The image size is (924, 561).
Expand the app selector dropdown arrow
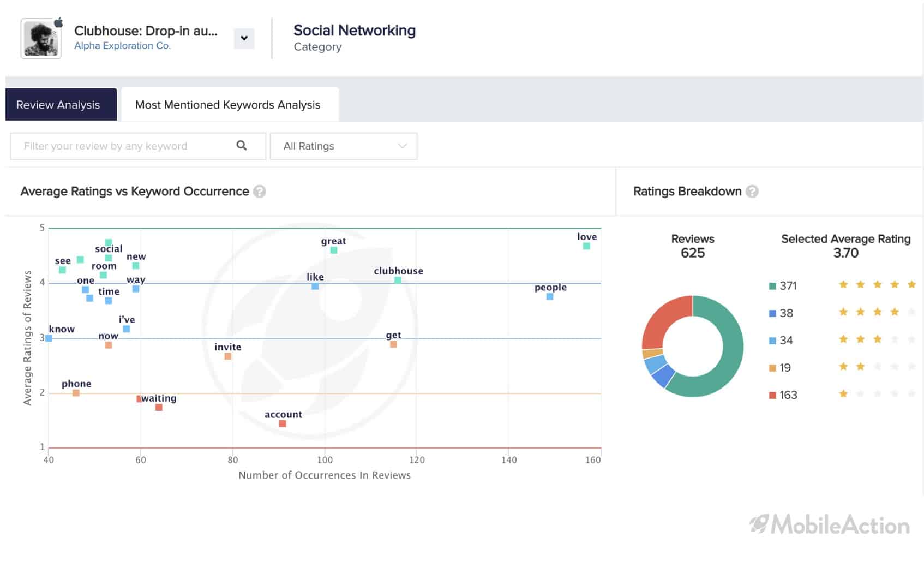point(244,38)
